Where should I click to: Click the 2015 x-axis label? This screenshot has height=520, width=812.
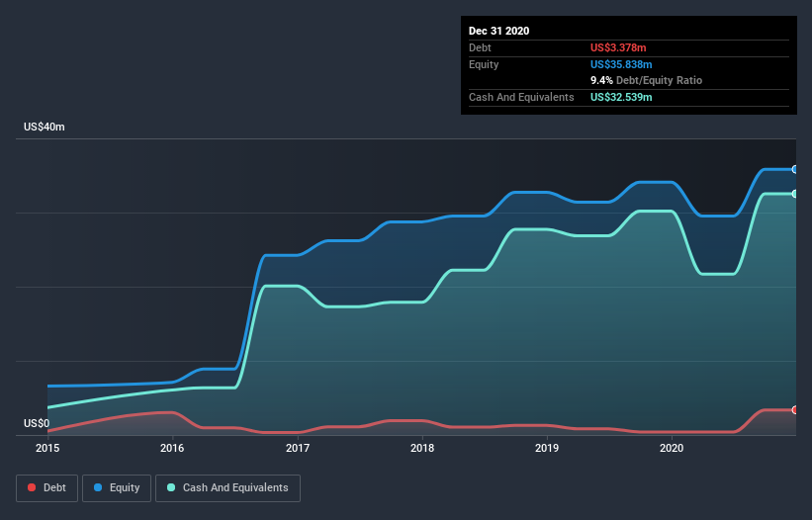coord(47,448)
